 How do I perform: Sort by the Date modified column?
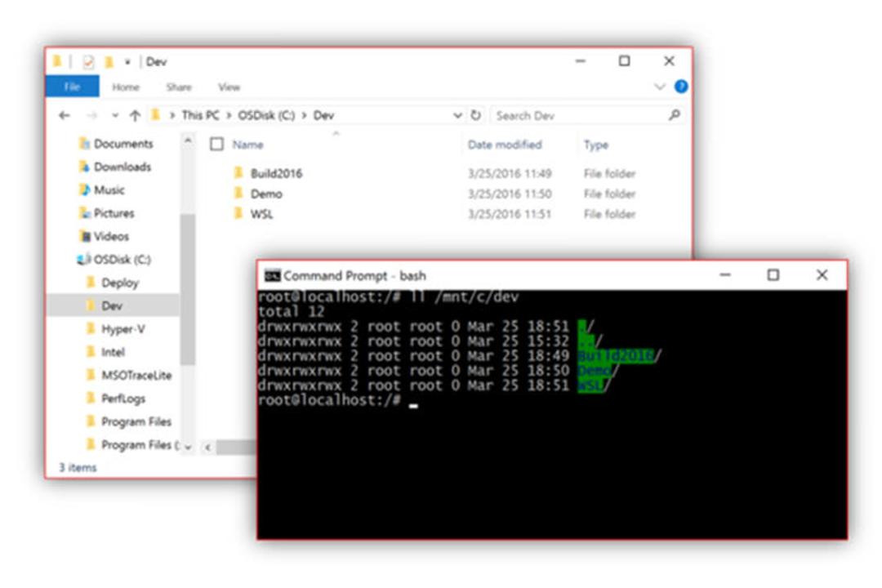(x=505, y=145)
